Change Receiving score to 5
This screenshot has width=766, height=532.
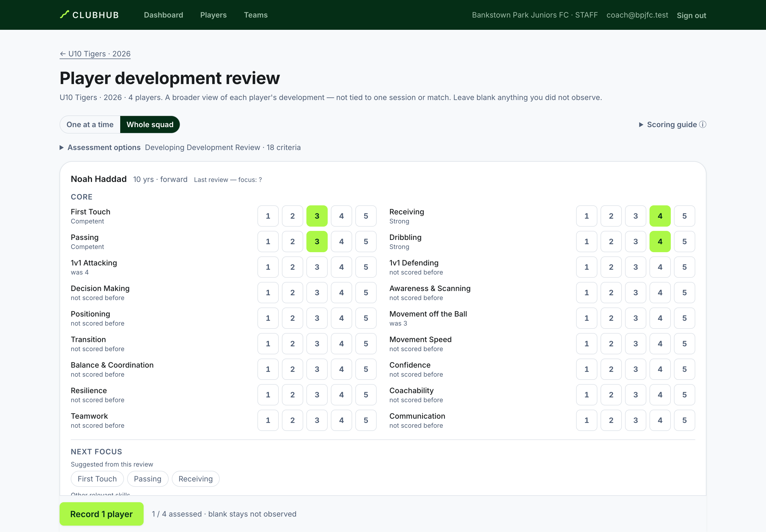(x=684, y=216)
